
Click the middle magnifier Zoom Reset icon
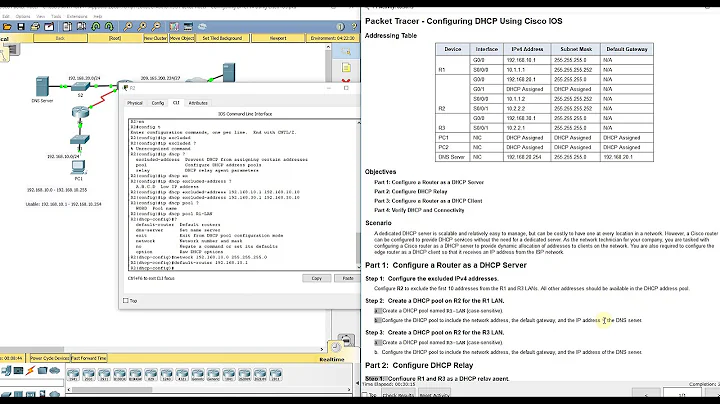[142, 27]
